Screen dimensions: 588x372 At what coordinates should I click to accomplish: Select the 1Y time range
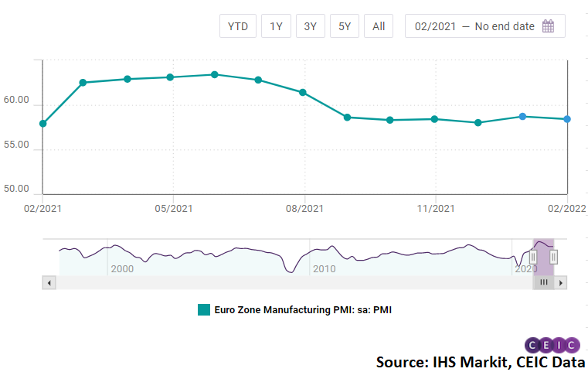[x=276, y=26]
